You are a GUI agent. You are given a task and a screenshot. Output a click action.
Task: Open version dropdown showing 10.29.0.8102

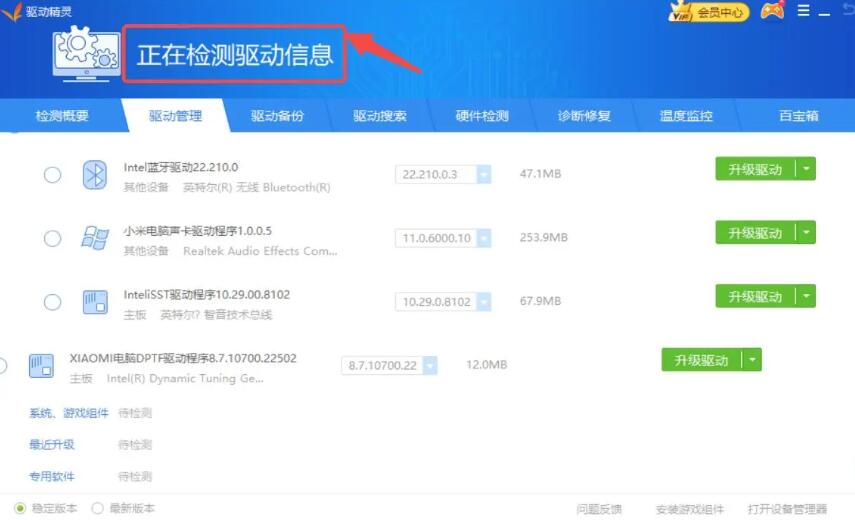(484, 302)
